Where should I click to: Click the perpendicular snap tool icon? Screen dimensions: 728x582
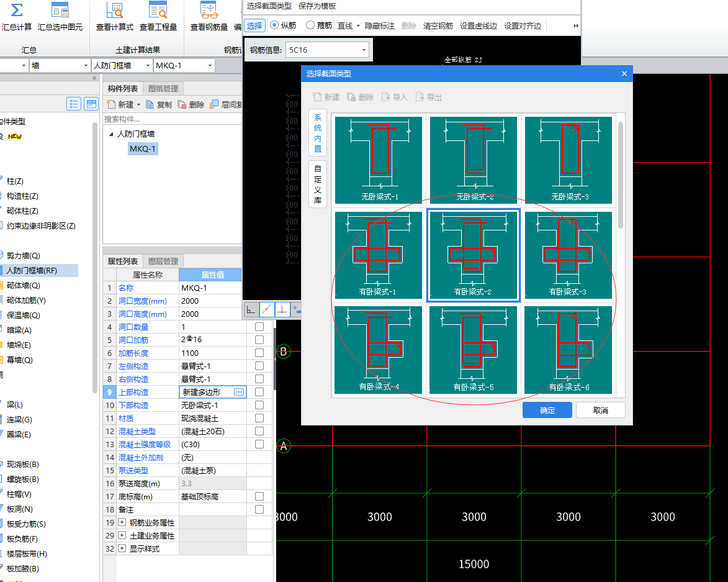(x=282, y=309)
